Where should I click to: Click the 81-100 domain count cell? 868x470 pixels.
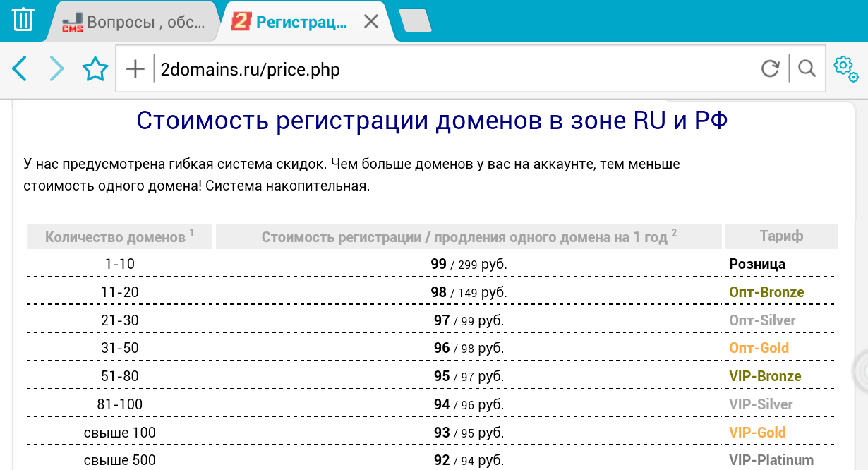120,404
